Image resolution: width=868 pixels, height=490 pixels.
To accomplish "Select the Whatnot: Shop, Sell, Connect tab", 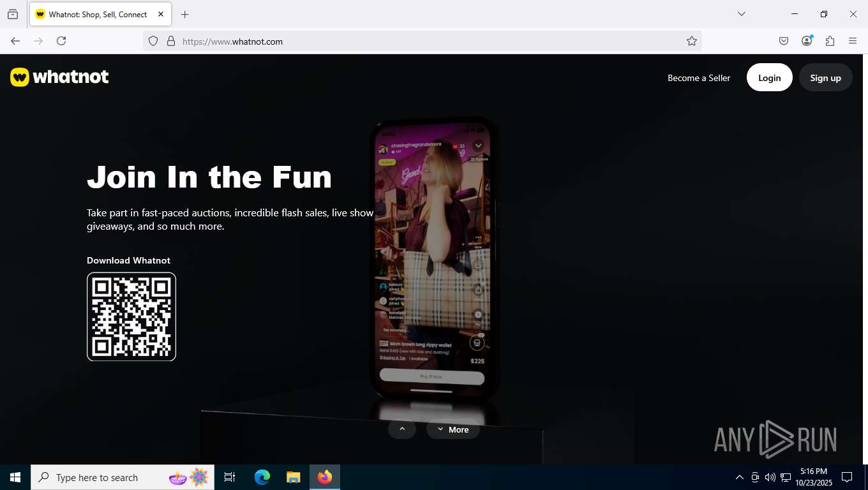I will pyautogui.click(x=100, y=14).
